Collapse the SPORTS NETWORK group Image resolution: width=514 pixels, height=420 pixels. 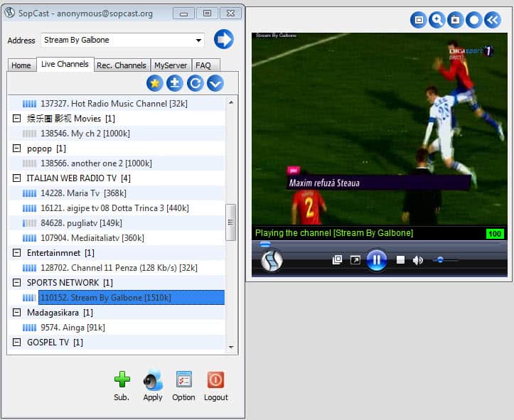(17, 283)
